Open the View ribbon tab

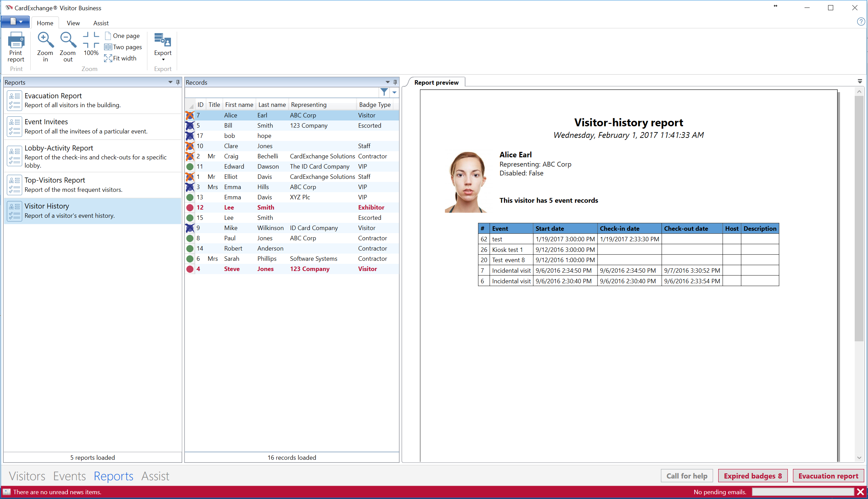[73, 23]
